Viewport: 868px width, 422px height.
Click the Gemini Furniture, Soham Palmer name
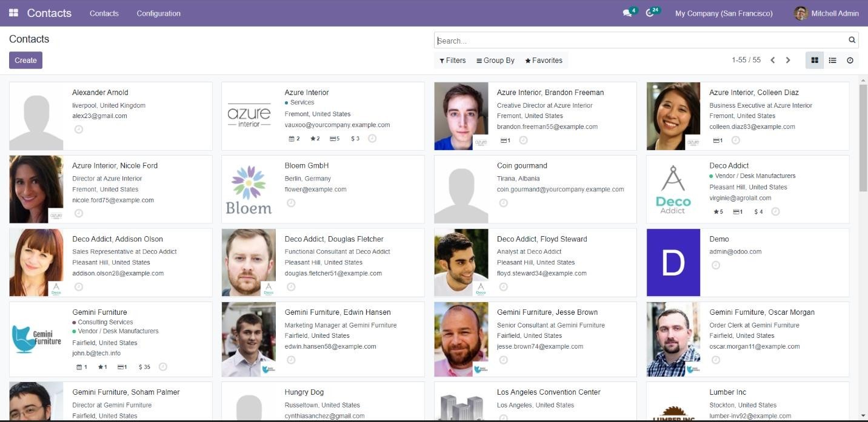coord(126,392)
